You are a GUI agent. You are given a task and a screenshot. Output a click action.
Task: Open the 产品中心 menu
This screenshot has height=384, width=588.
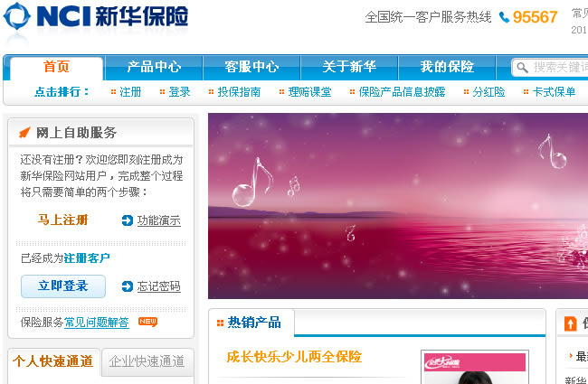point(154,68)
